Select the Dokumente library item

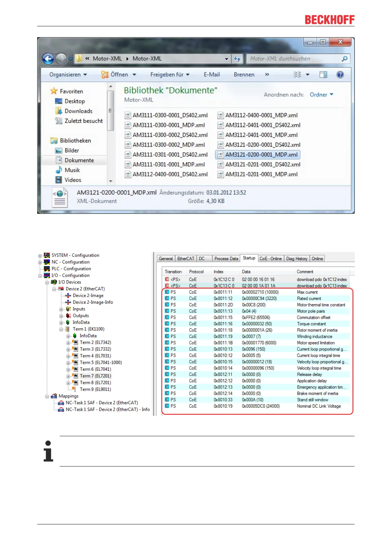[79, 160]
